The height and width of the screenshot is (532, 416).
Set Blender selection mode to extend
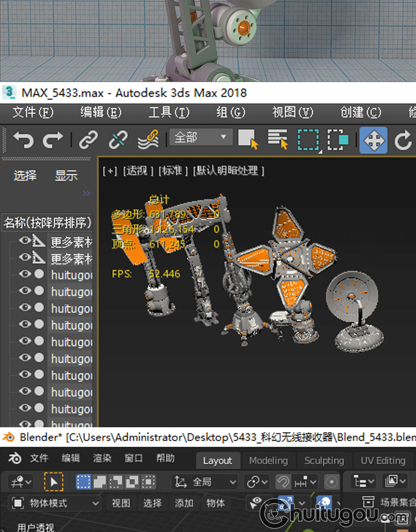click(100, 482)
